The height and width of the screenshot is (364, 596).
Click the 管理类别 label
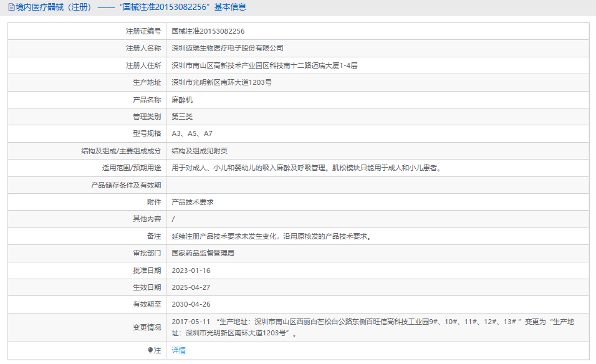pos(147,117)
